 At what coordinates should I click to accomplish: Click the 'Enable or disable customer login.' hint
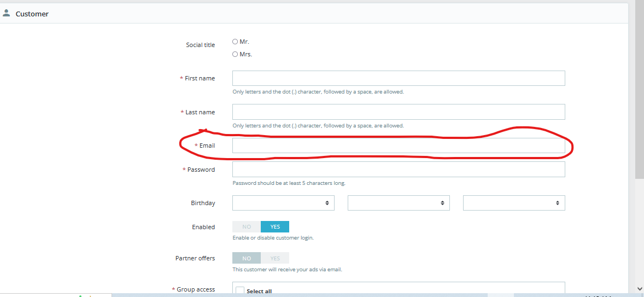pos(273,238)
